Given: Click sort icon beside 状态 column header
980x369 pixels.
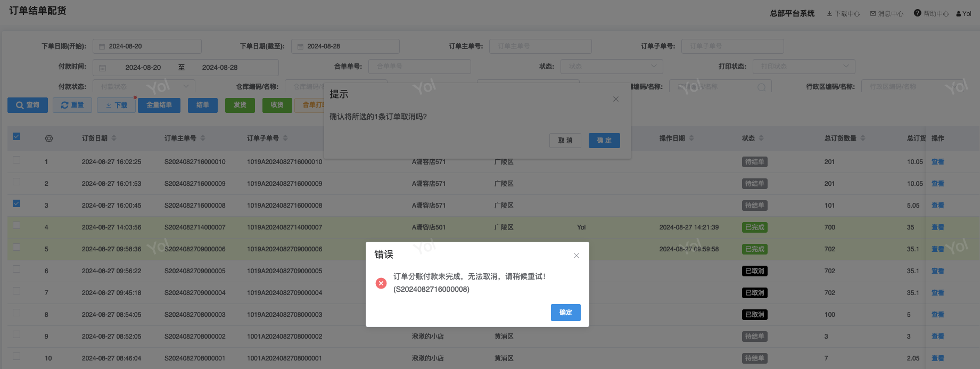Looking at the screenshot, I should [761, 138].
